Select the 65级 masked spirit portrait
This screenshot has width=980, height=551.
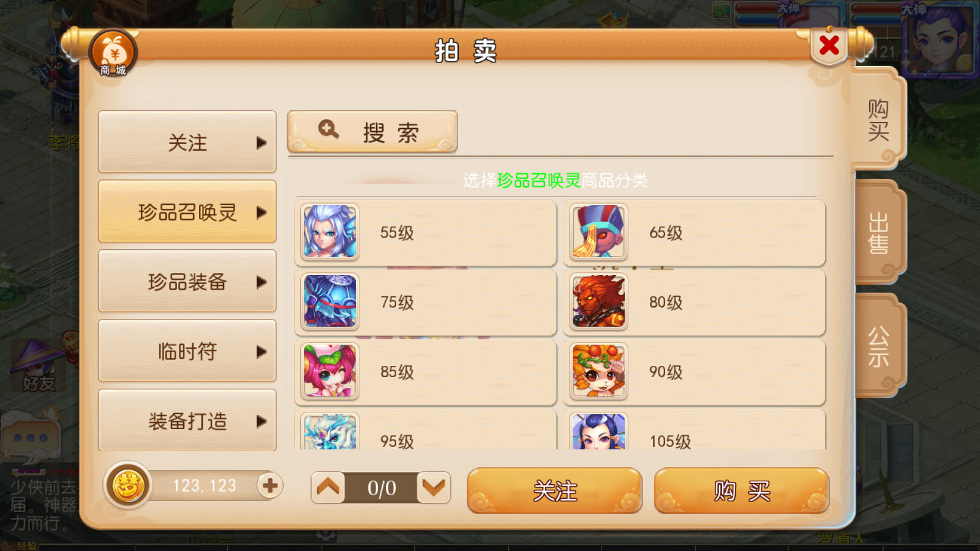[598, 231]
